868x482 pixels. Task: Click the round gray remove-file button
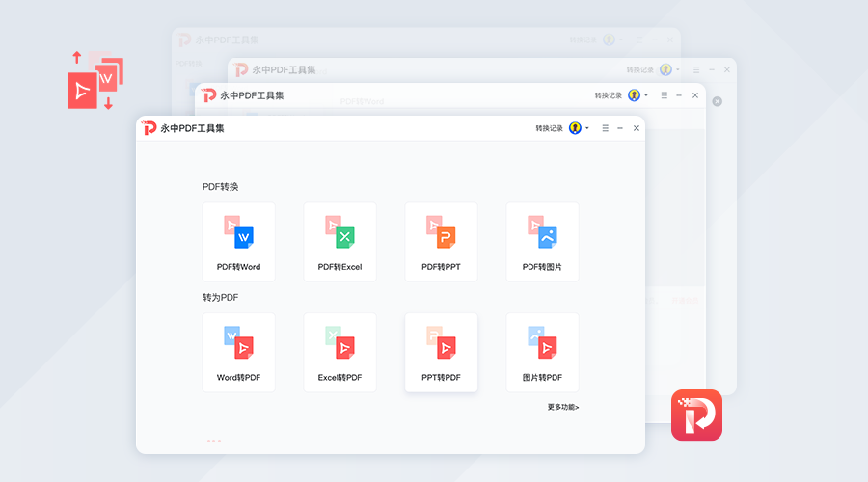point(717,102)
